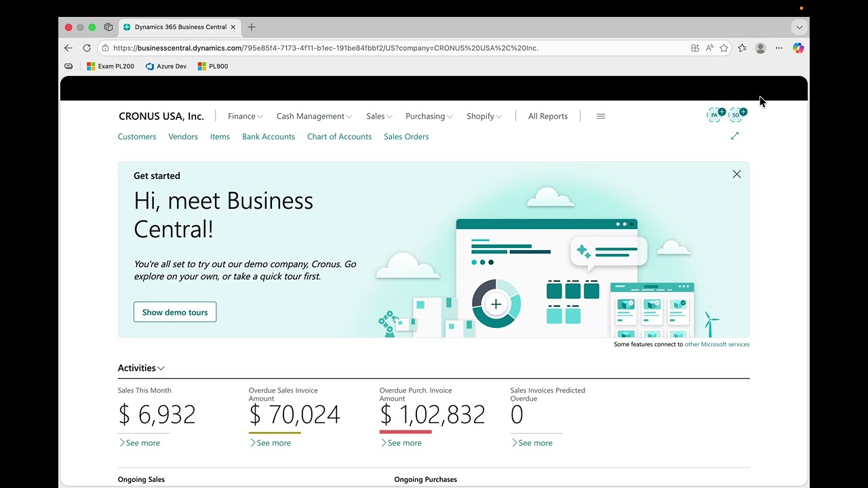Click the Hi, meet Business Central! heading
This screenshot has width=868, height=488.
point(224,214)
